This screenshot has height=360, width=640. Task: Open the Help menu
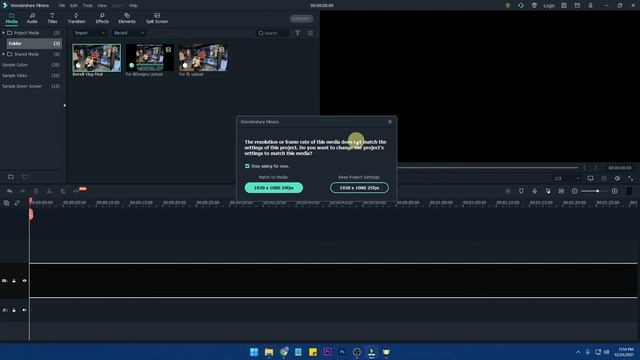(133, 6)
